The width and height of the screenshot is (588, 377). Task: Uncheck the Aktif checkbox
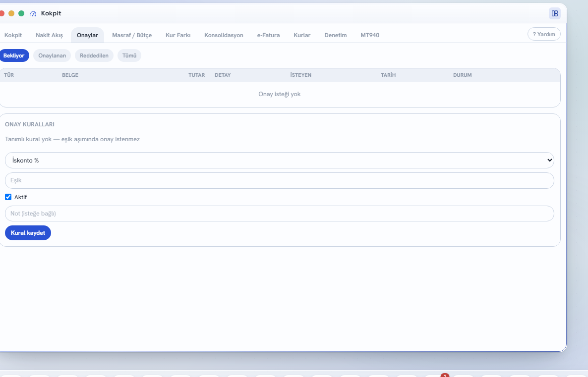[8, 197]
